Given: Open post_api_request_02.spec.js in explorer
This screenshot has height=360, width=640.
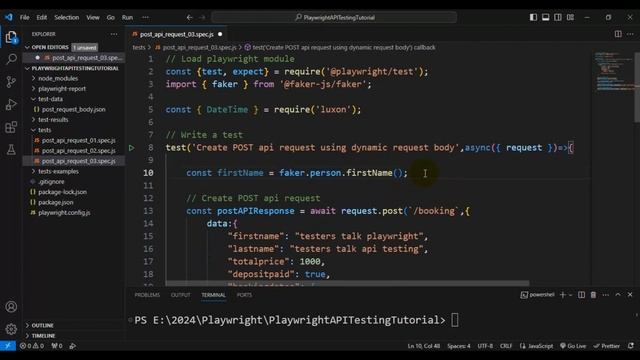Looking at the screenshot, I should point(78,151).
